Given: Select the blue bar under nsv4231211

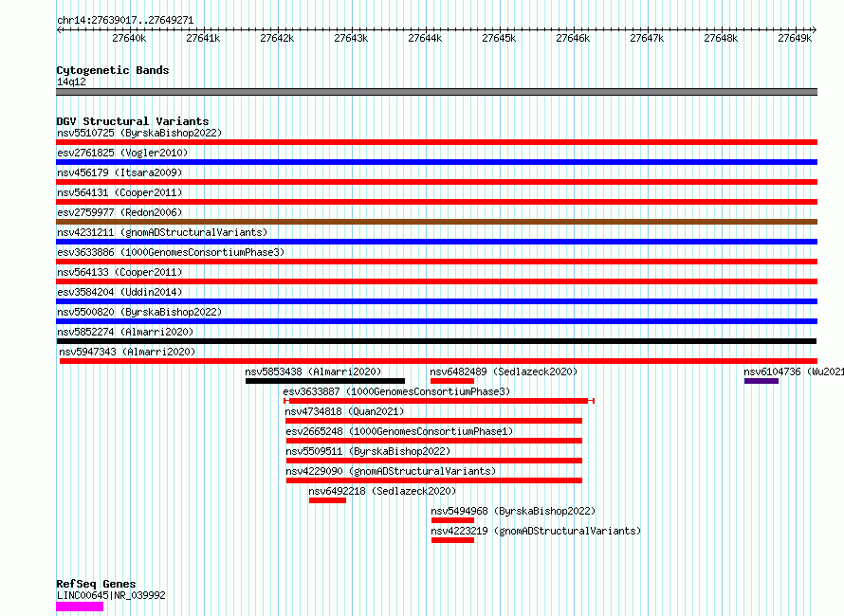Looking at the screenshot, I should pyautogui.click(x=436, y=242).
